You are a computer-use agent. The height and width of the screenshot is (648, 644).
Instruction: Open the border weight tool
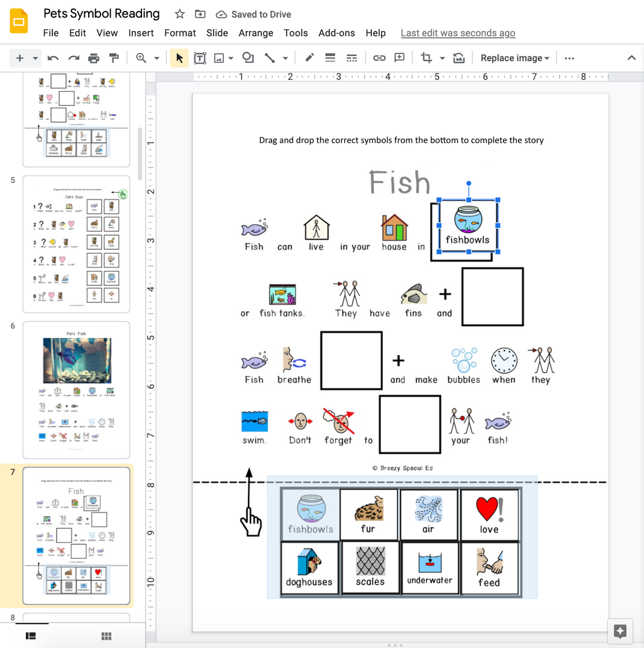click(330, 58)
